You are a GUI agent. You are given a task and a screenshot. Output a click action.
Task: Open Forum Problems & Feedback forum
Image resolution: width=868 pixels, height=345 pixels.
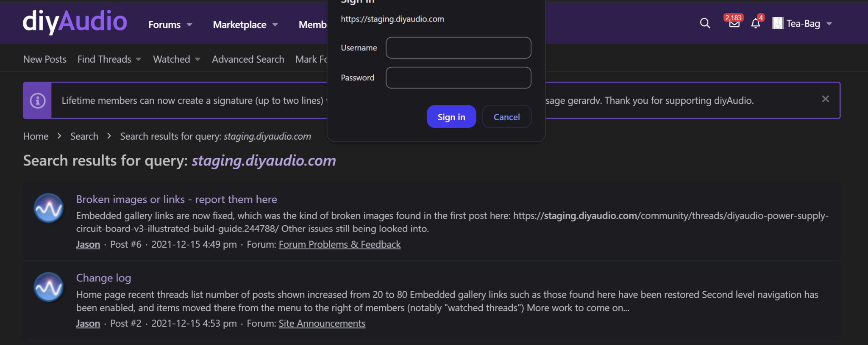point(339,245)
